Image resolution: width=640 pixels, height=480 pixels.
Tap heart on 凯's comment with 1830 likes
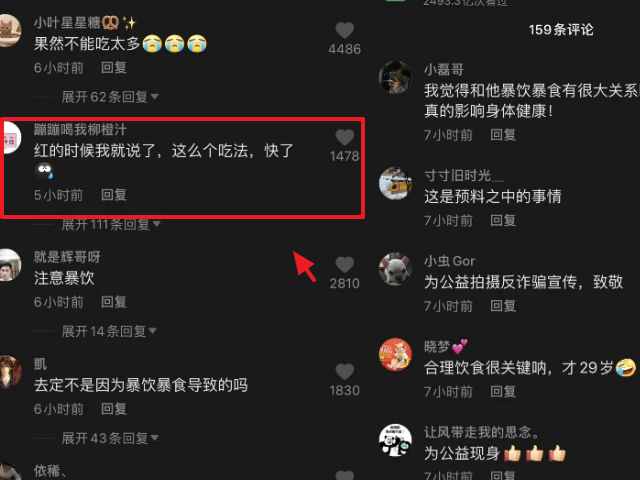click(344, 371)
